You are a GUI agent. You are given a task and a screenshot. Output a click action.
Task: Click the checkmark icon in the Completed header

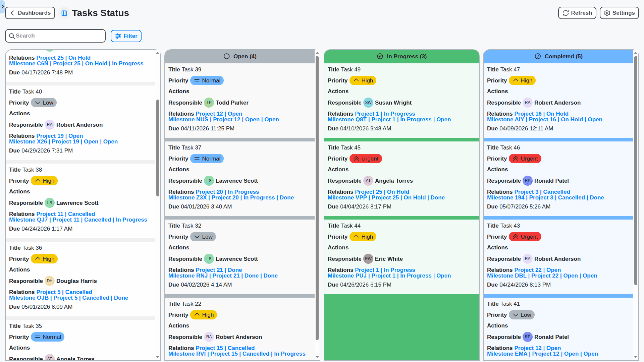click(538, 56)
